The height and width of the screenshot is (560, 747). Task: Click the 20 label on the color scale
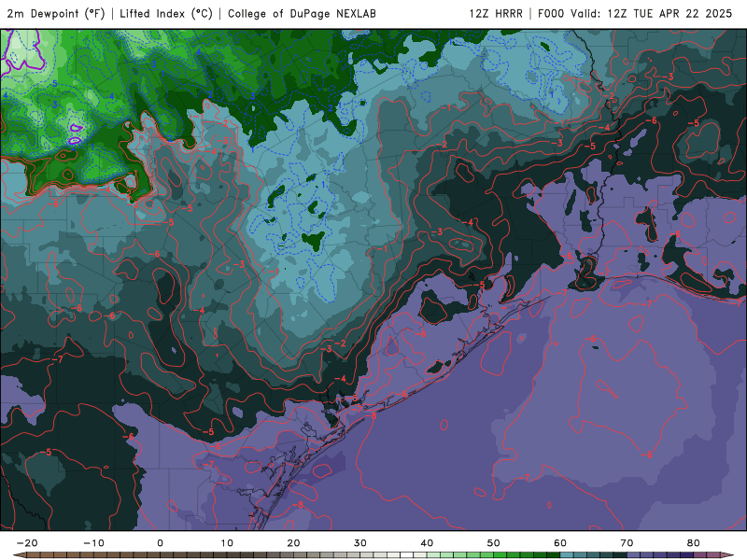pos(293,543)
